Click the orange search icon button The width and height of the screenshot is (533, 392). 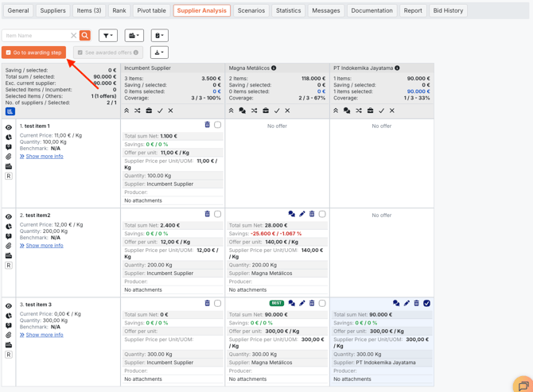(x=85, y=36)
